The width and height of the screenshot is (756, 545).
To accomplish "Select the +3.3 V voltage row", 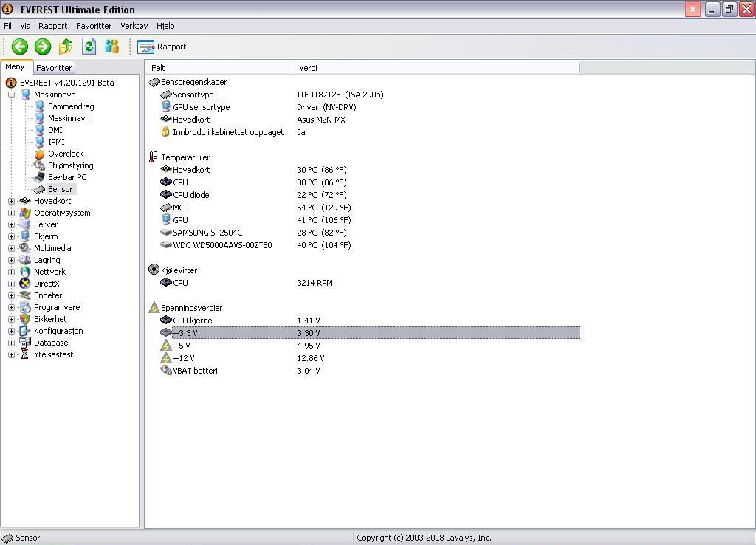I will (370, 333).
